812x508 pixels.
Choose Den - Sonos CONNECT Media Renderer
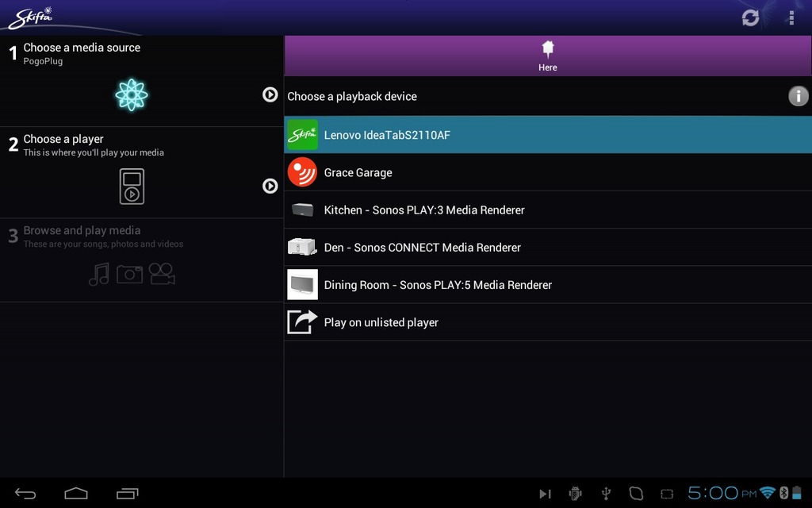tap(548, 248)
